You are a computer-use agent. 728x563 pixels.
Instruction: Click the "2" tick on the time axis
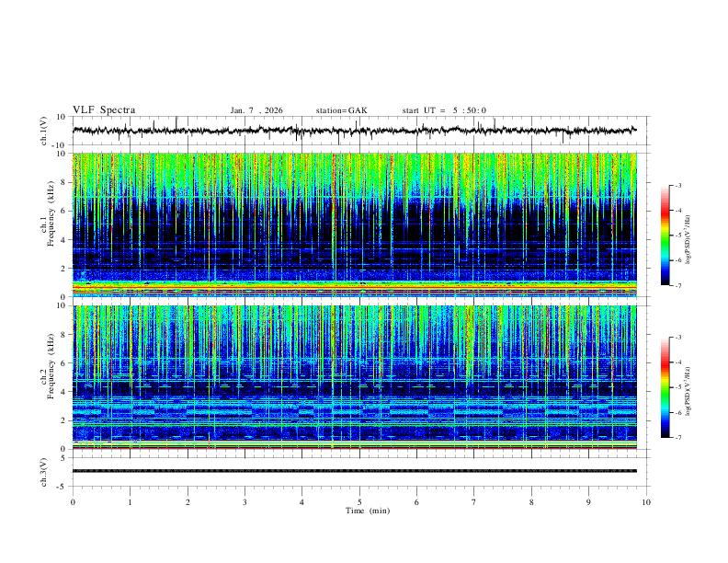click(188, 502)
